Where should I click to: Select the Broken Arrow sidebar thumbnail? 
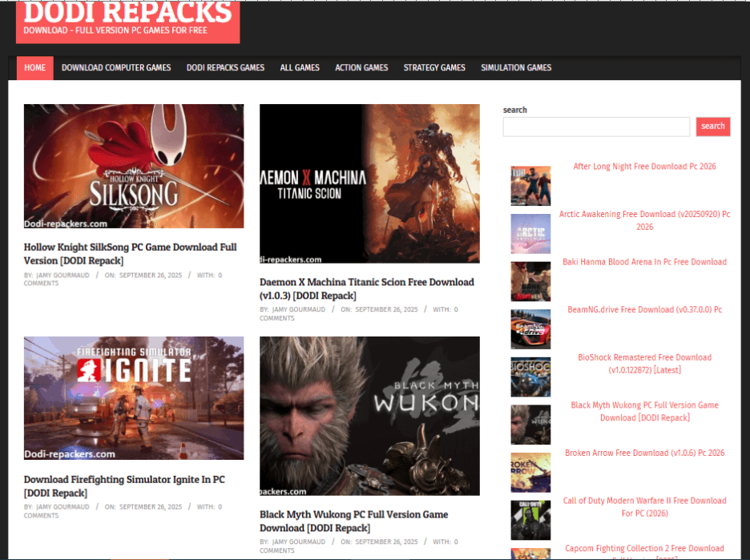(530, 473)
